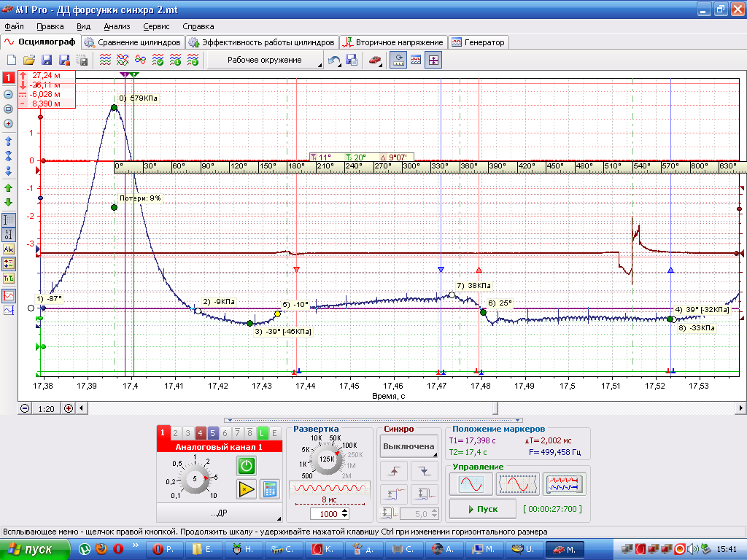Toggle the red graph button in left sidebar
Viewport: 747px width, 560px height.
[9, 296]
